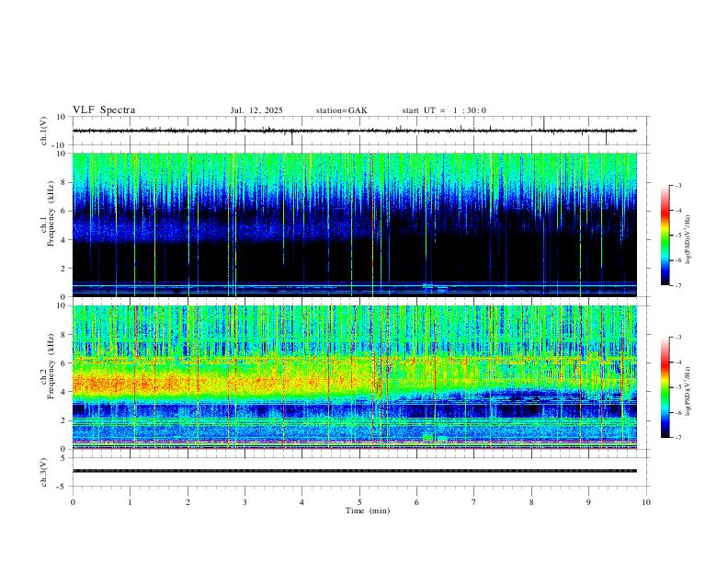Click the 'ch.3(V)' axis label
The image size is (728, 563).
point(44,472)
